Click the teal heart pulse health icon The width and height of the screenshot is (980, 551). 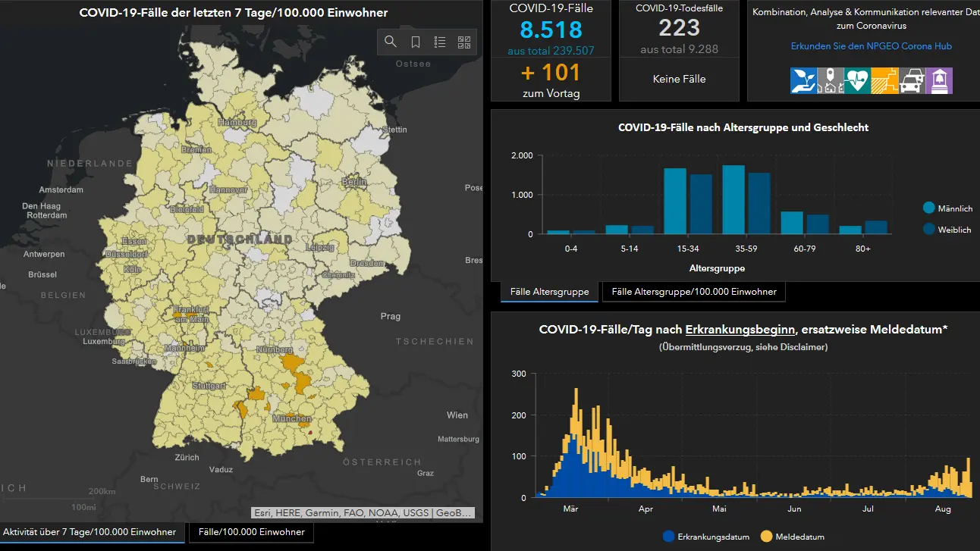(x=858, y=80)
